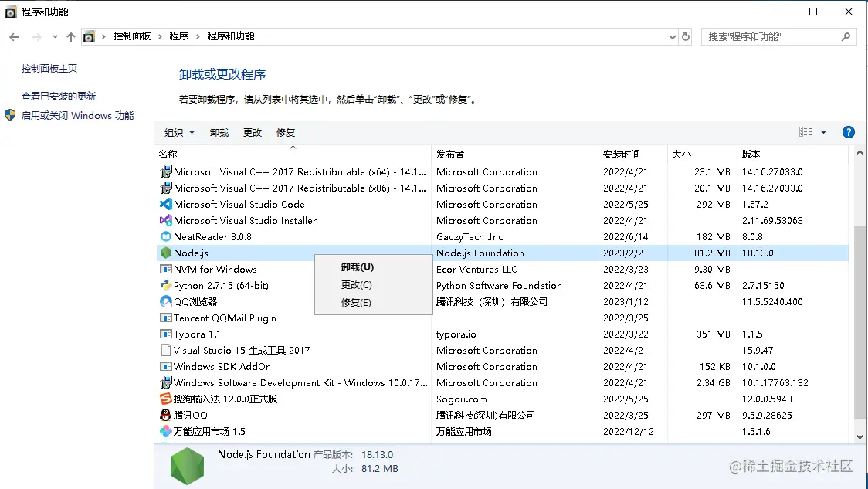Screen dimensions: 868x489
Task: Click 程序 in the breadcrumb path
Action: pyautogui.click(x=179, y=36)
